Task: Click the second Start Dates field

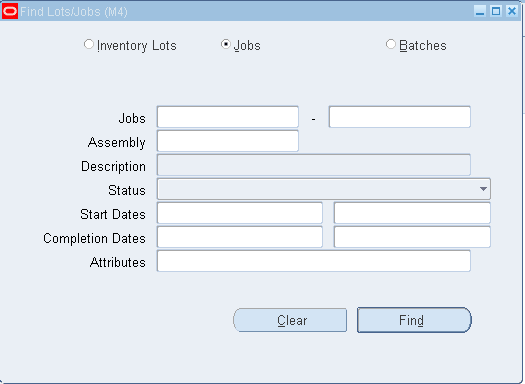Action: 412,213
